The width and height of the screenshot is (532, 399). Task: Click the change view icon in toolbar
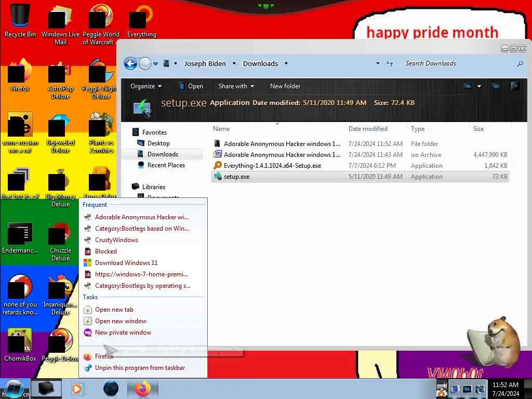point(468,86)
